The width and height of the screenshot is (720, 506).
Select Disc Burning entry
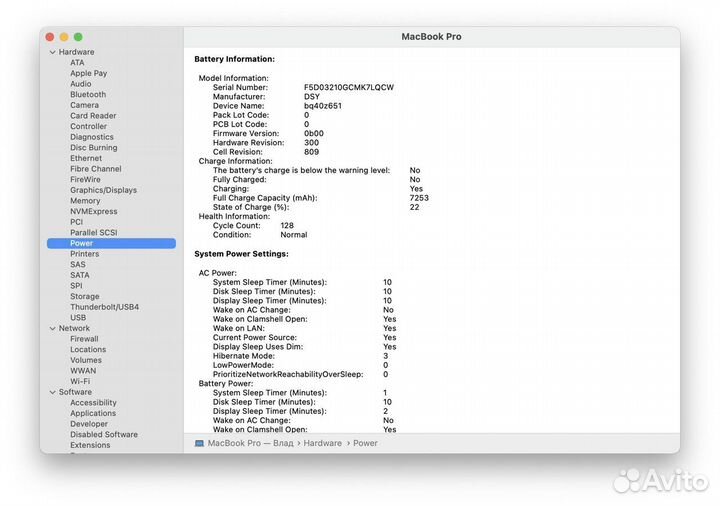point(94,147)
